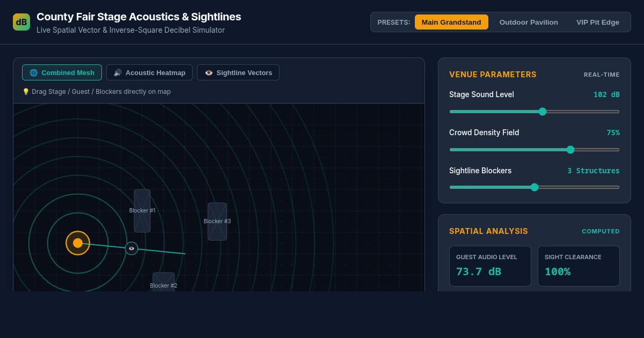Click the 75% crowd density value
644x338 pixels.
tap(613, 133)
